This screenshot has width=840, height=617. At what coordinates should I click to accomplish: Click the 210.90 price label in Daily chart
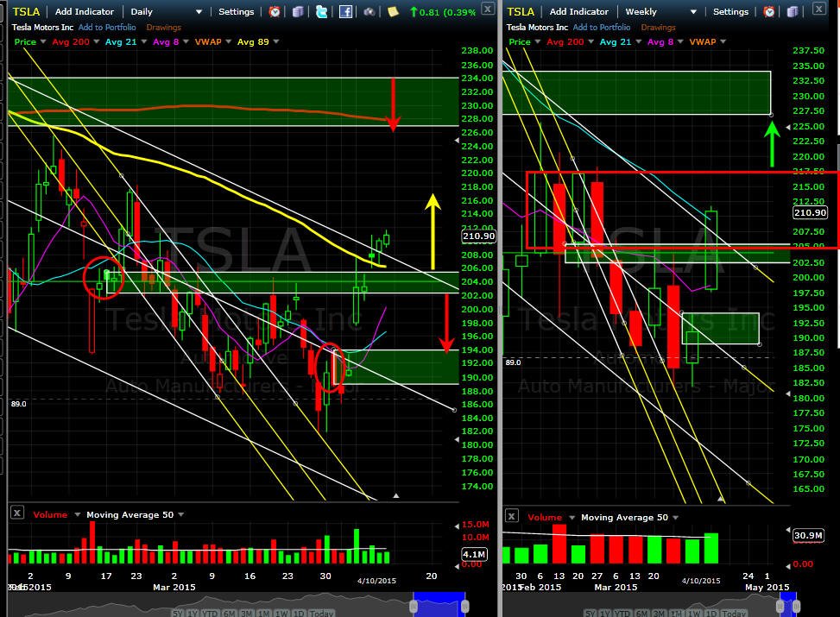point(478,236)
